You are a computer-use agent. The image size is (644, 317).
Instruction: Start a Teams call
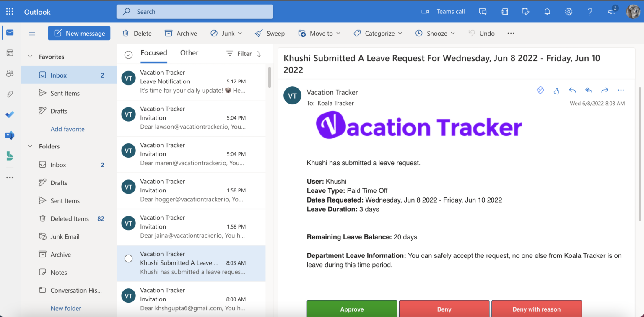443,12
